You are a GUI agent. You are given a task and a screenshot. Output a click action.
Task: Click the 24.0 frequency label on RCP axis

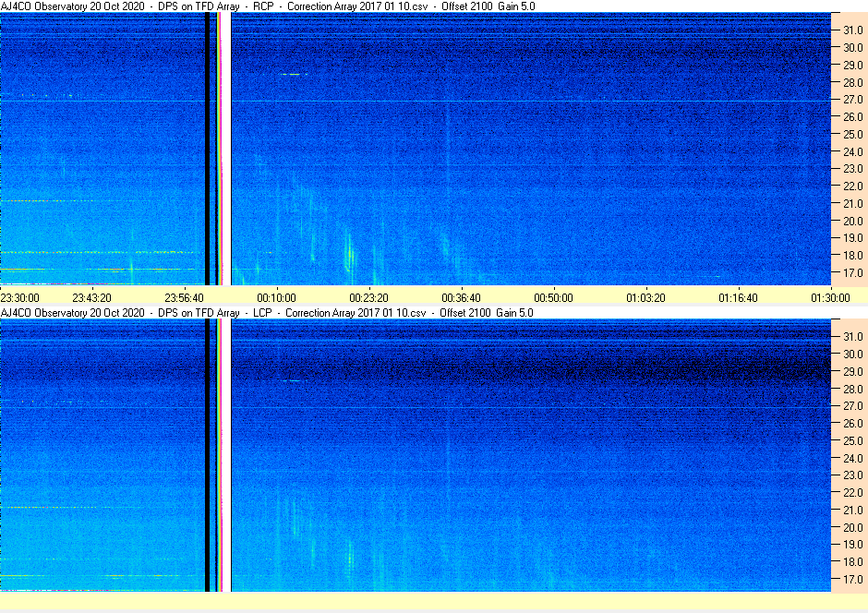853,151
